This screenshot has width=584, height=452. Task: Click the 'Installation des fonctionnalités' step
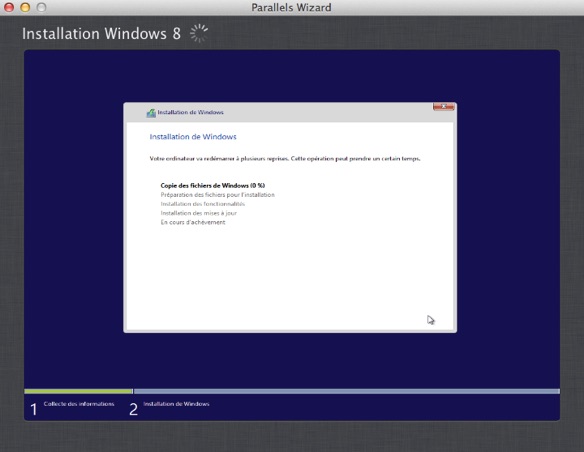coord(203,204)
